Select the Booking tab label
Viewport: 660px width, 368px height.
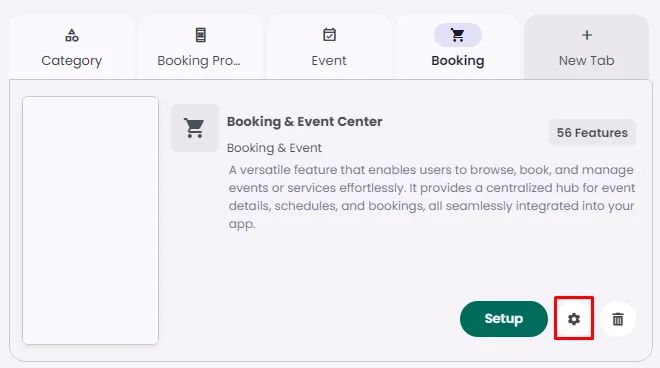pyautogui.click(x=458, y=61)
